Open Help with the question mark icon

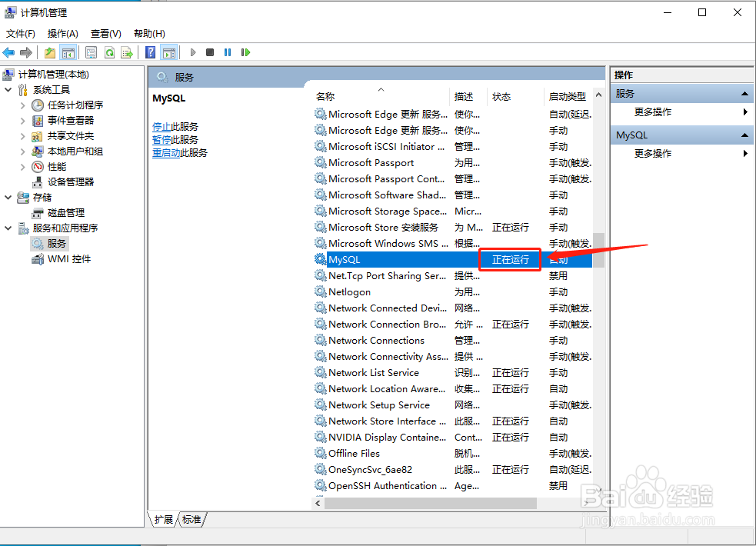(x=151, y=52)
